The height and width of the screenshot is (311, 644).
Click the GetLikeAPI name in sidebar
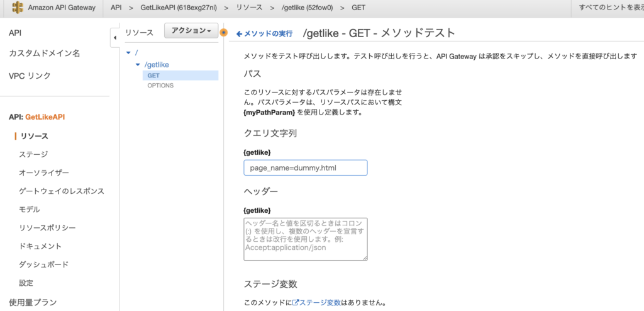click(x=45, y=117)
